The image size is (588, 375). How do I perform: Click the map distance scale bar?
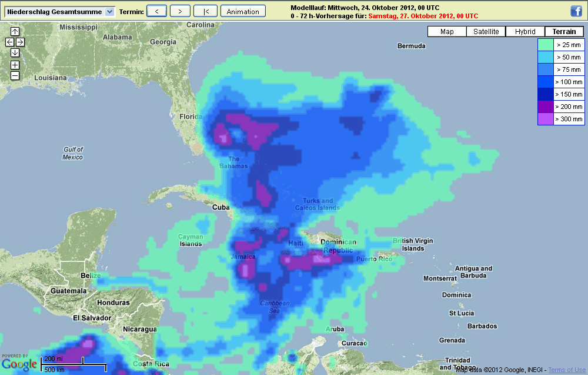[x=74, y=364]
